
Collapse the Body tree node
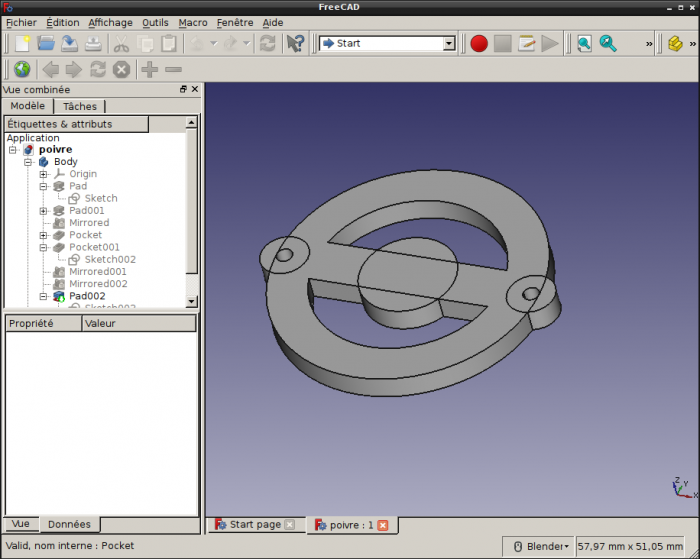[29, 162]
